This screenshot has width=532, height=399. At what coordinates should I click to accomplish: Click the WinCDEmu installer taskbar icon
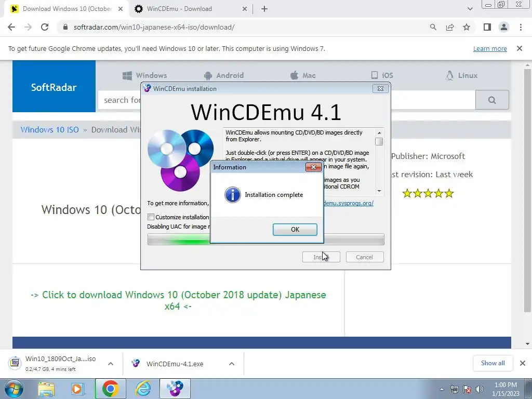[175, 389]
